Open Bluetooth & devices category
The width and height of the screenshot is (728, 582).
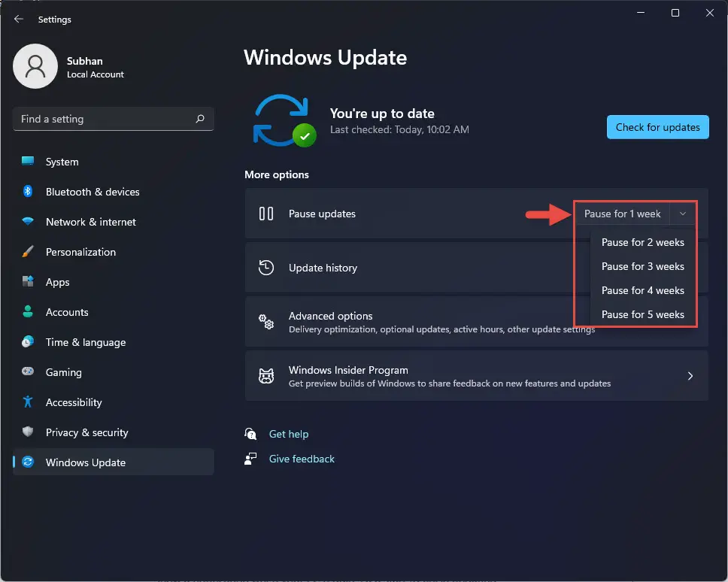[114, 192]
